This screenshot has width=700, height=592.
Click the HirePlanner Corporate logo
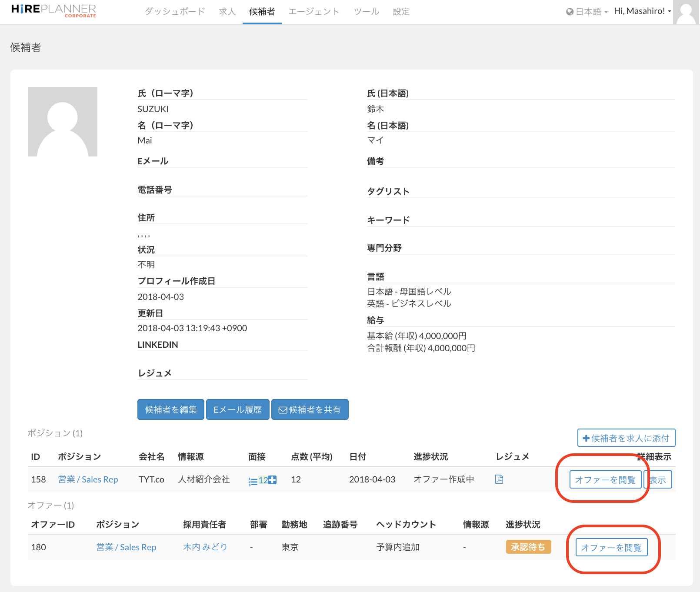pos(53,11)
